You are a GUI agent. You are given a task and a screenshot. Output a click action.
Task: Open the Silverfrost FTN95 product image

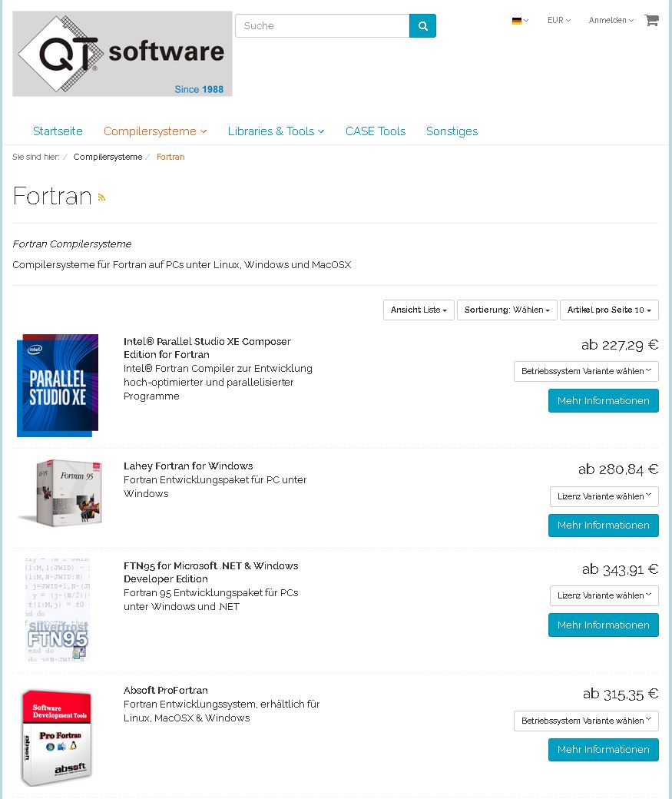click(x=58, y=610)
